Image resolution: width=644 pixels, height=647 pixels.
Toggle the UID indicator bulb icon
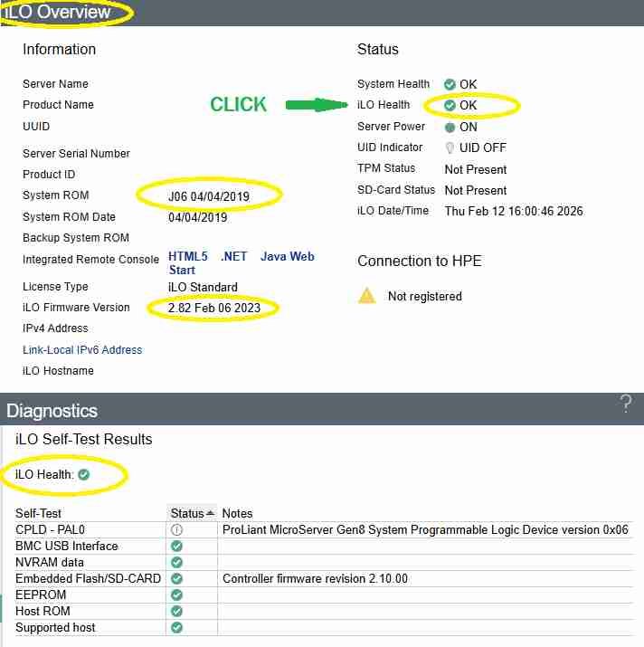click(x=450, y=147)
